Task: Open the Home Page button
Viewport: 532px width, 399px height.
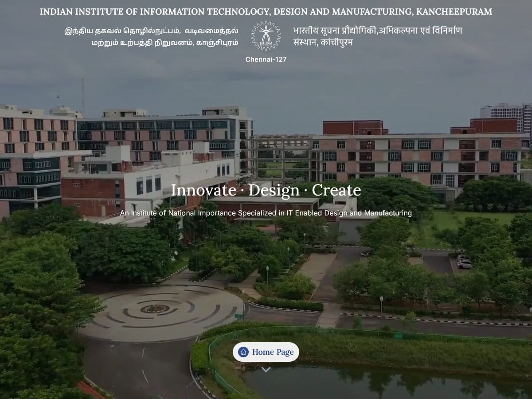Action: 266,352
